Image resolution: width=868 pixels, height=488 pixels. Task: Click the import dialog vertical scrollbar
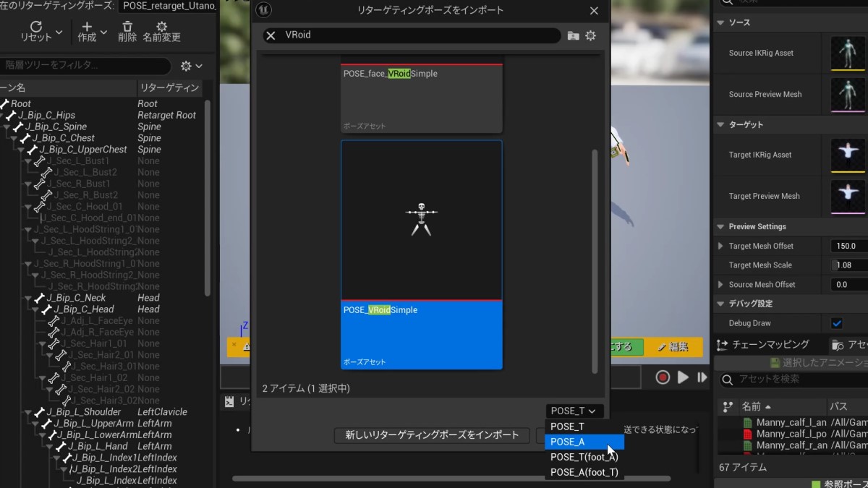click(x=595, y=262)
